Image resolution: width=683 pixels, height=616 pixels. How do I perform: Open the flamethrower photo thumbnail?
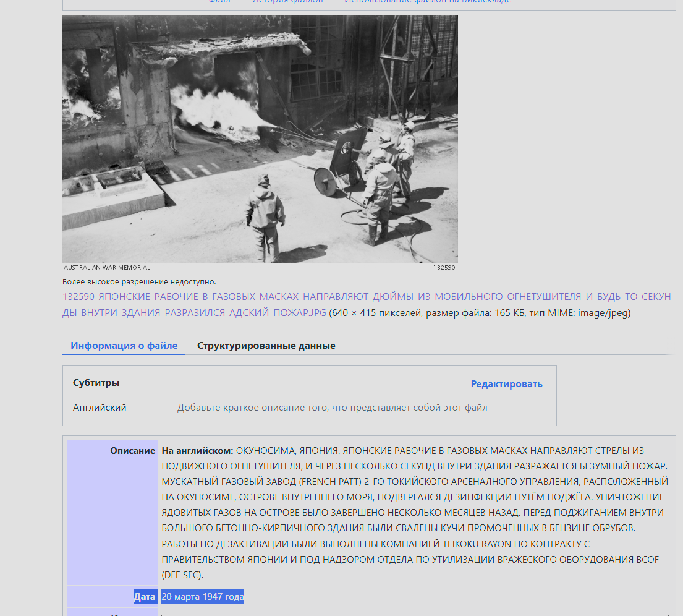[260, 139]
